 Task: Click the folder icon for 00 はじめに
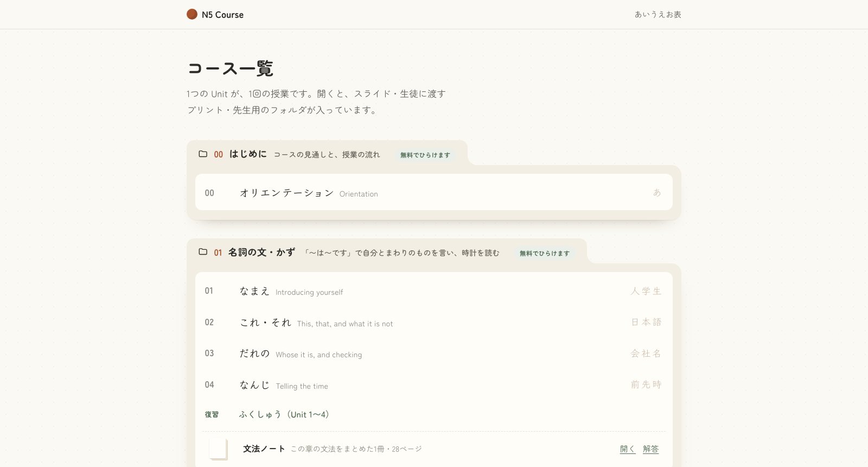tap(203, 154)
